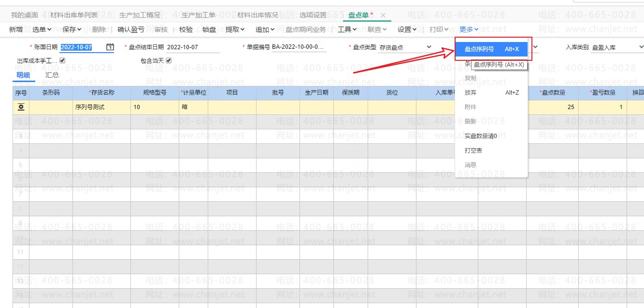
Task: Click the gear icon in row 1
Action: tap(21, 107)
